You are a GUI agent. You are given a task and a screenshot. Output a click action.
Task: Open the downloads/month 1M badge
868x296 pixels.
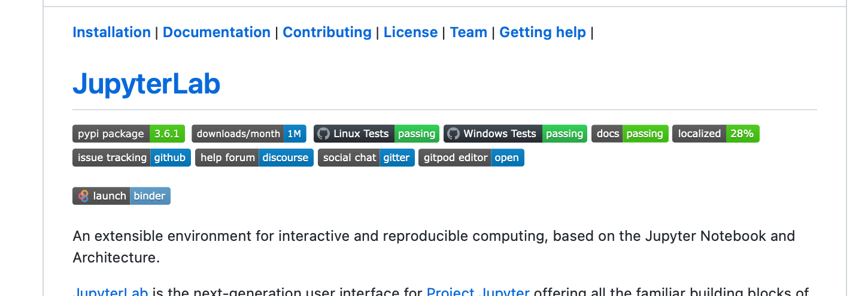(249, 134)
